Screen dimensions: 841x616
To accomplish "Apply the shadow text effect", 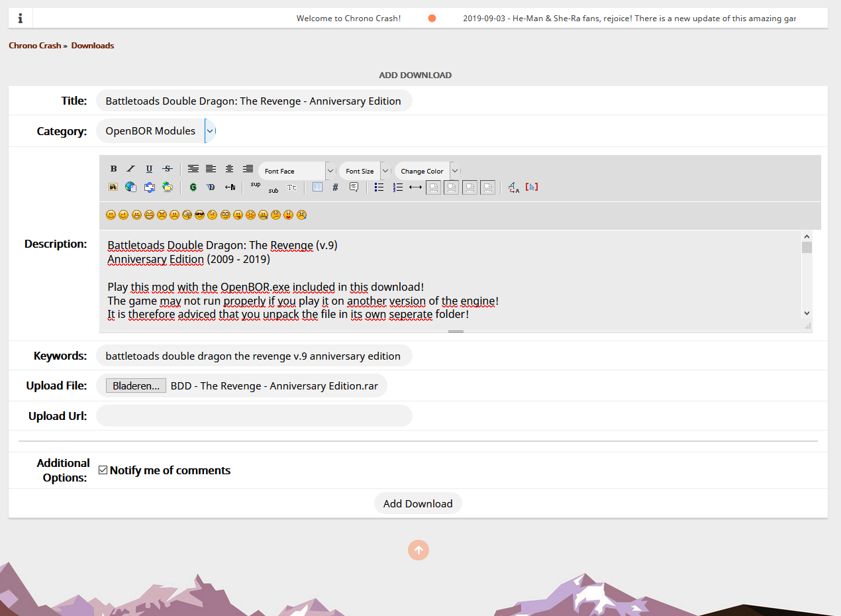I will pos(211,187).
